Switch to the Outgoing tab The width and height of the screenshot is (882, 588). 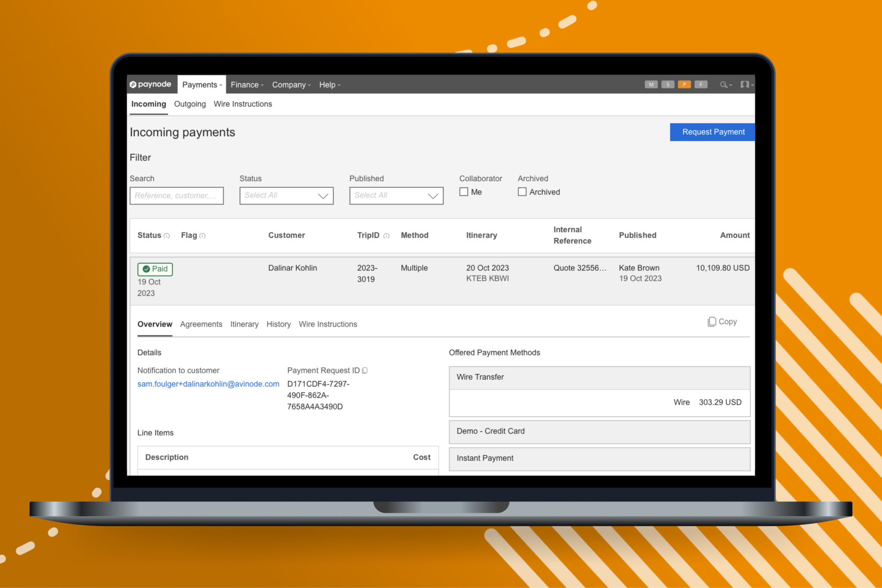pos(190,104)
